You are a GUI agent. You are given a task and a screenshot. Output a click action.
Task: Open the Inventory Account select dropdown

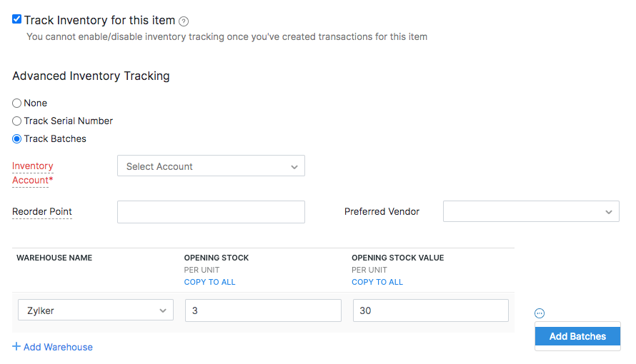coord(211,166)
